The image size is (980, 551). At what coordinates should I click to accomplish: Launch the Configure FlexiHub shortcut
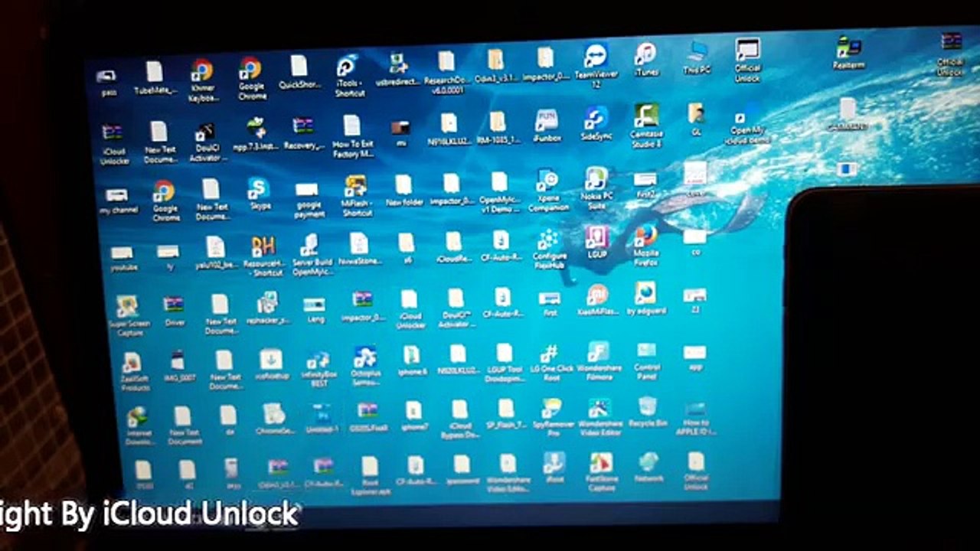(x=549, y=249)
